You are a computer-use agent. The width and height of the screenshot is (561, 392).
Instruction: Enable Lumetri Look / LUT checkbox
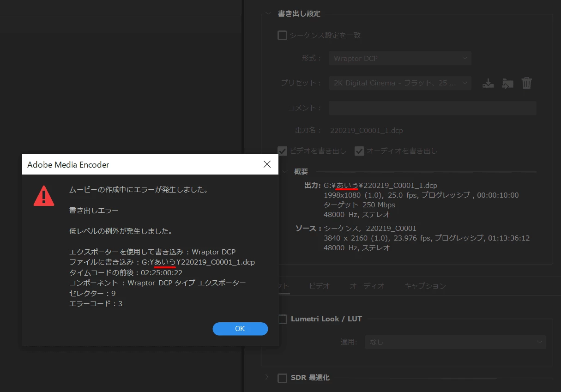282,319
